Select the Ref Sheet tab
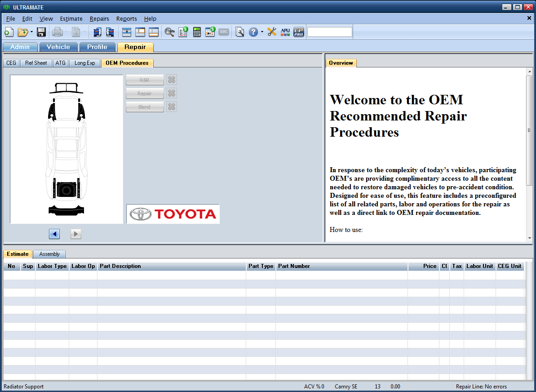The width and height of the screenshot is (536, 392). click(x=36, y=63)
